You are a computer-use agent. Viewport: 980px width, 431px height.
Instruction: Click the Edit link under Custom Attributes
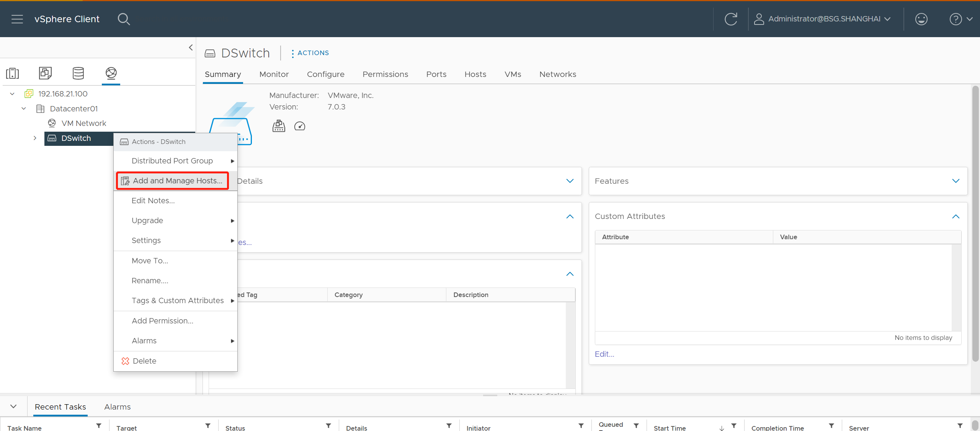click(x=604, y=354)
